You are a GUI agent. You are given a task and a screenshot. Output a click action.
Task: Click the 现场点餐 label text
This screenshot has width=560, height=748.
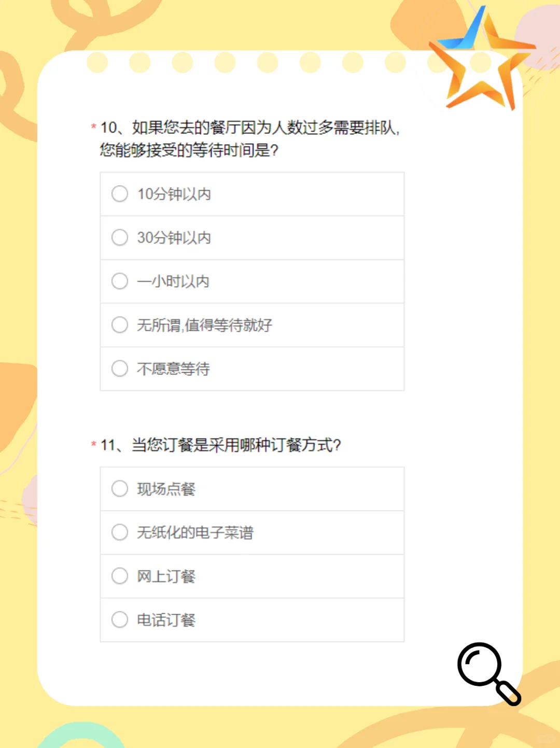tap(166, 489)
